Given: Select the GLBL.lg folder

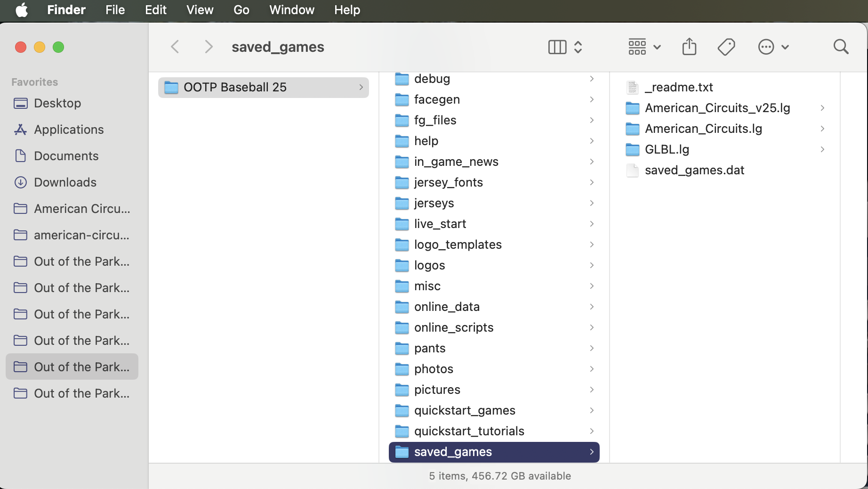Looking at the screenshot, I should tap(725, 149).
